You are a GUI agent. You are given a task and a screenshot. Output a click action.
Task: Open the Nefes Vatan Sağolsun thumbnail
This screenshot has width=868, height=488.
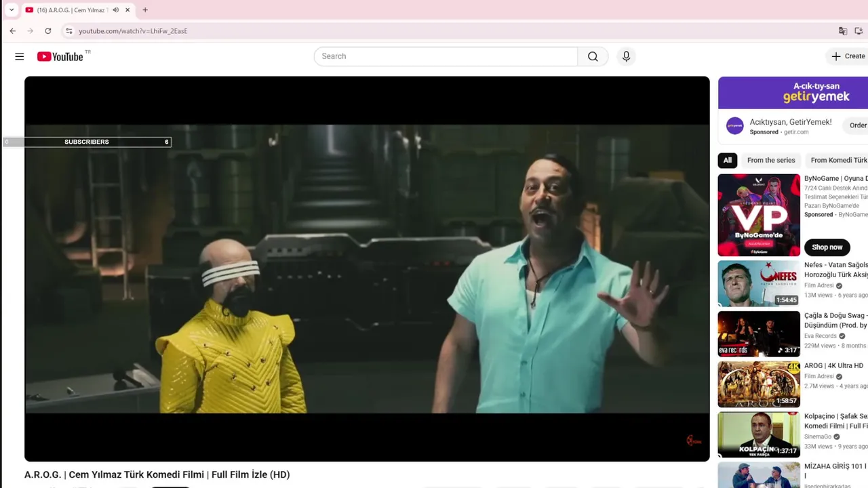pos(759,283)
